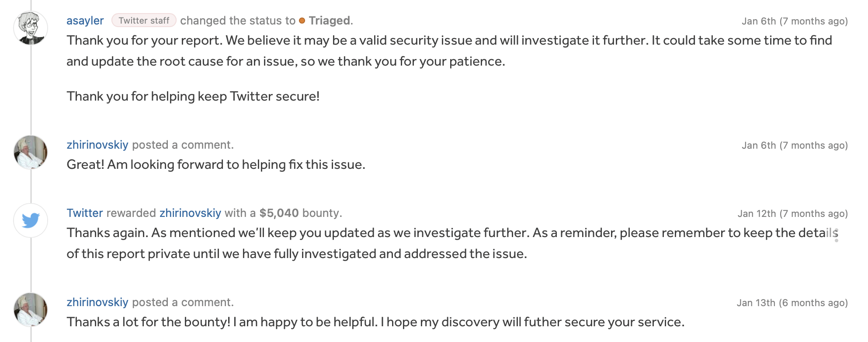Click the Jan 12th timestamp on the bounty
The width and height of the screenshot is (868, 342).
[792, 213]
